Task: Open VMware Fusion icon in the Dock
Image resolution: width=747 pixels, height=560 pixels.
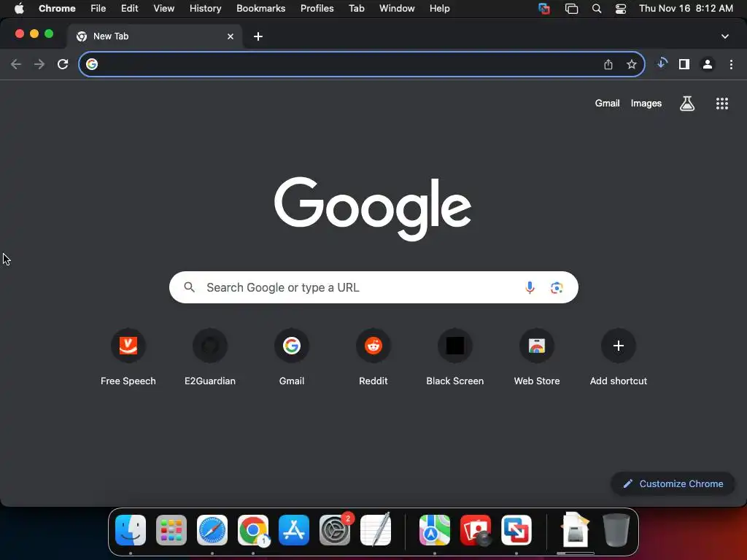Action: coord(516,530)
